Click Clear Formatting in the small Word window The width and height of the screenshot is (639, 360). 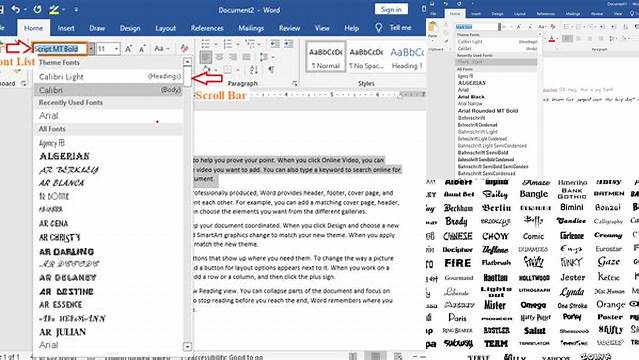[553, 27]
